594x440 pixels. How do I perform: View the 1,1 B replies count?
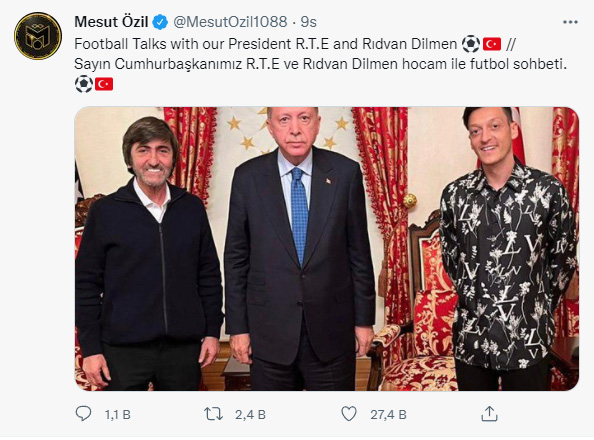pos(118,415)
